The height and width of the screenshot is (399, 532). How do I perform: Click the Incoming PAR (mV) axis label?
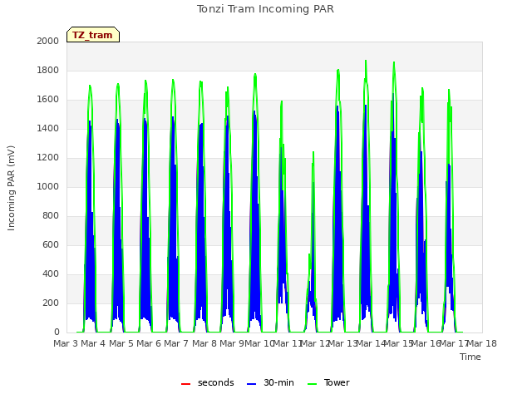click(11, 188)
